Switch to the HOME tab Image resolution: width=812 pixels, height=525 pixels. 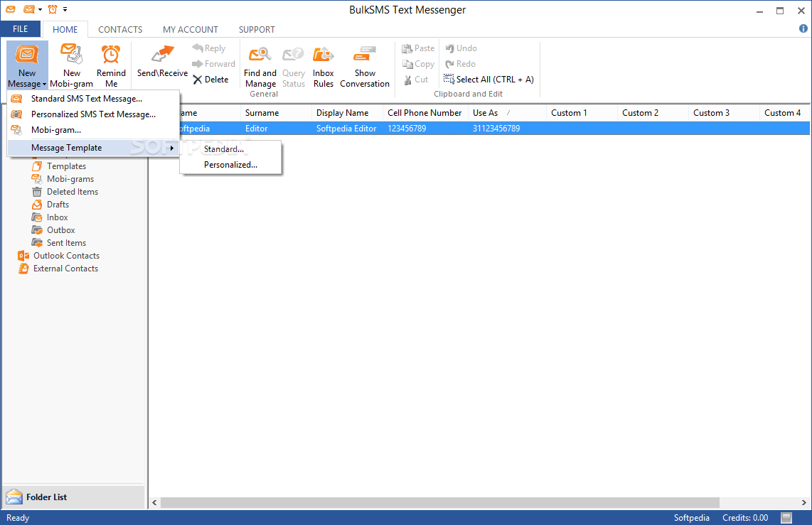click(x=65, y=30)
